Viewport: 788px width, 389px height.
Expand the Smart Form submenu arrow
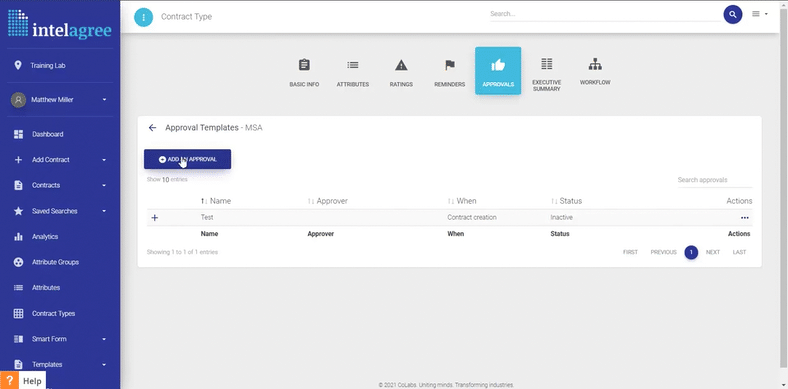pos(105,339)
